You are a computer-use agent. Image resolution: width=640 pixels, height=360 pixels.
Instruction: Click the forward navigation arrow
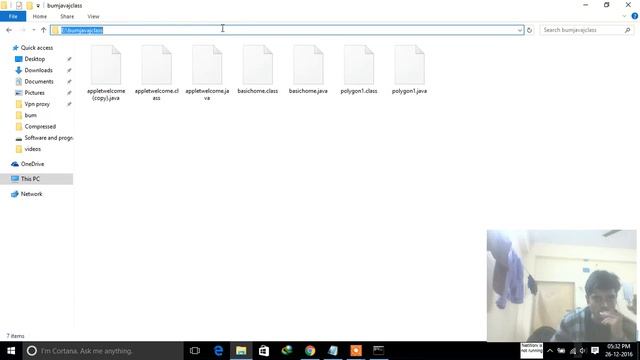coord(23,30)
